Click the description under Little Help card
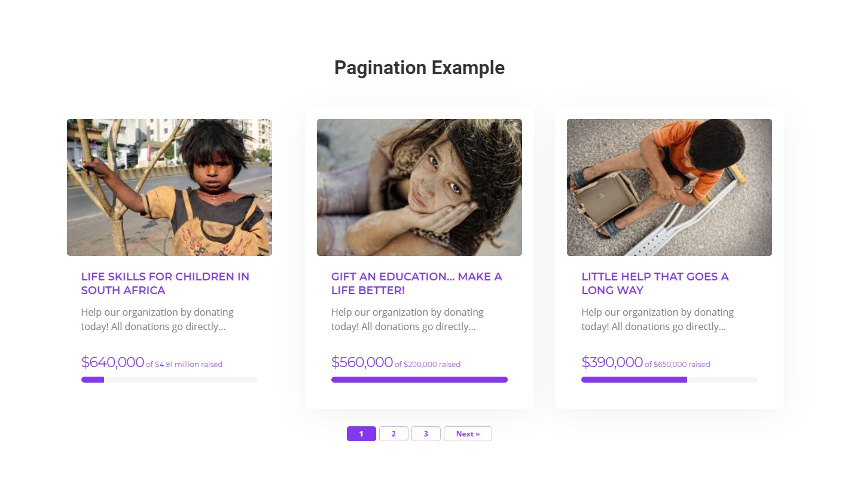This screenshot has width=854, height=504. [657, 319]
